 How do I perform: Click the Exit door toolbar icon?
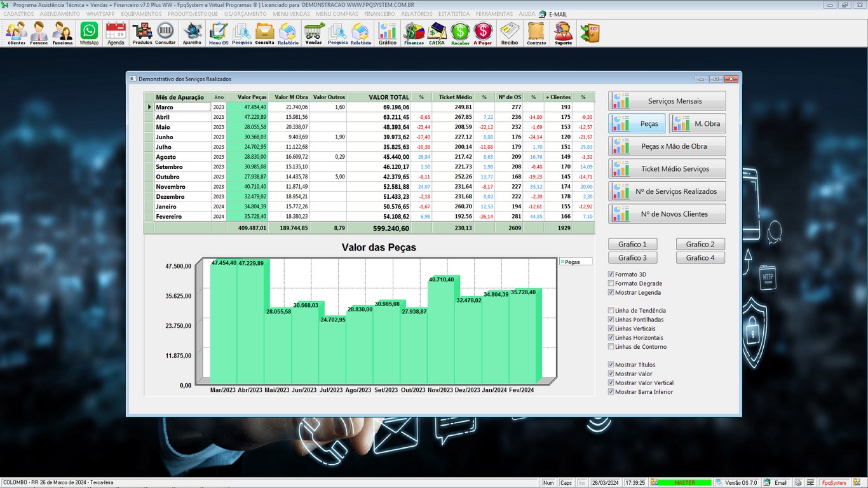[x=590, y=32]
